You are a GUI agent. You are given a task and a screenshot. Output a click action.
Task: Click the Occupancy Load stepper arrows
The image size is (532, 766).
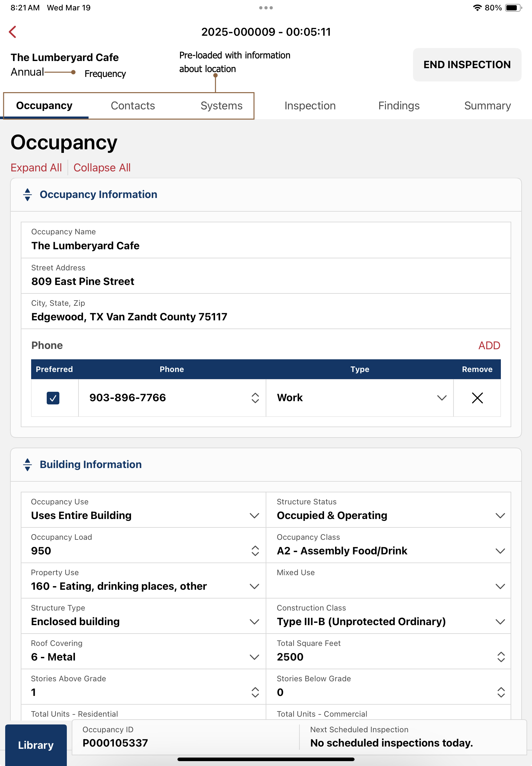coord(255,551)
